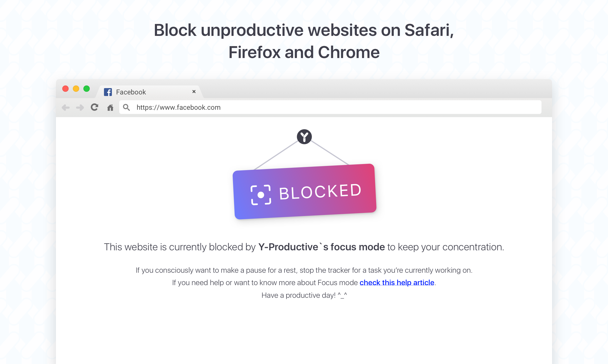
Task: Close the Facebook tab
Action: [194, 92]
